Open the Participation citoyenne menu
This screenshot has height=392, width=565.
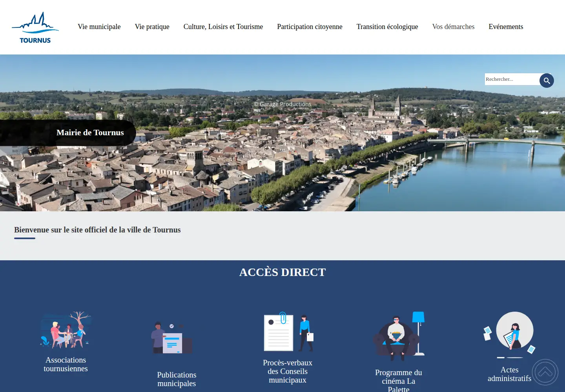click(310, 27)
